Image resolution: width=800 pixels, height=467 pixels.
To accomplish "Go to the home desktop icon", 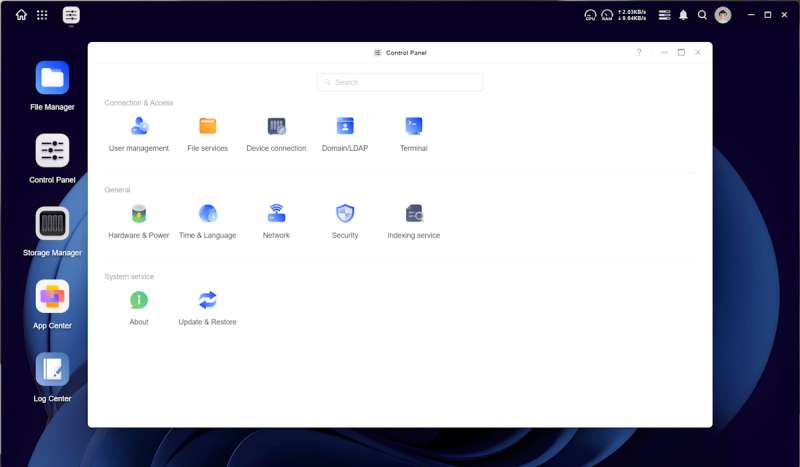I will tap(21, 15).
